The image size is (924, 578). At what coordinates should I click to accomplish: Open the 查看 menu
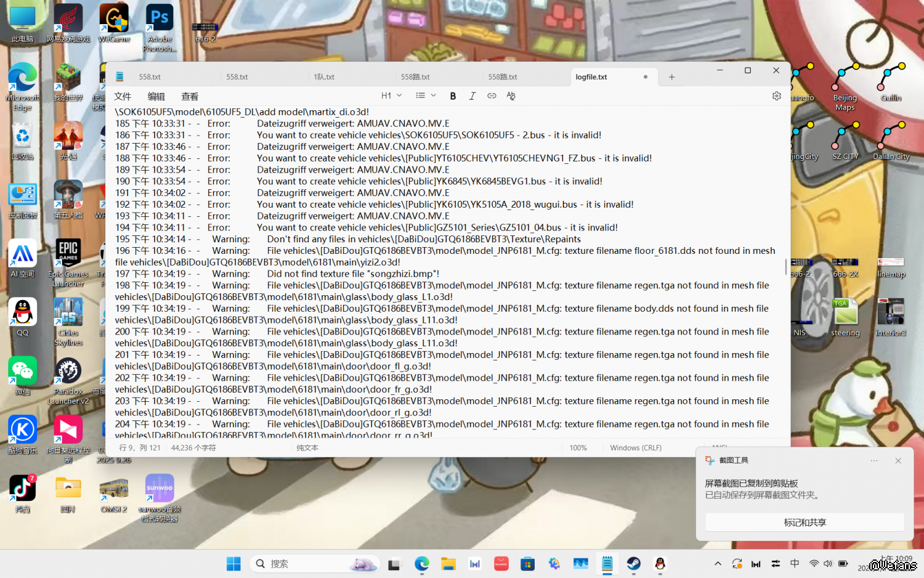(x=190, y=97)
